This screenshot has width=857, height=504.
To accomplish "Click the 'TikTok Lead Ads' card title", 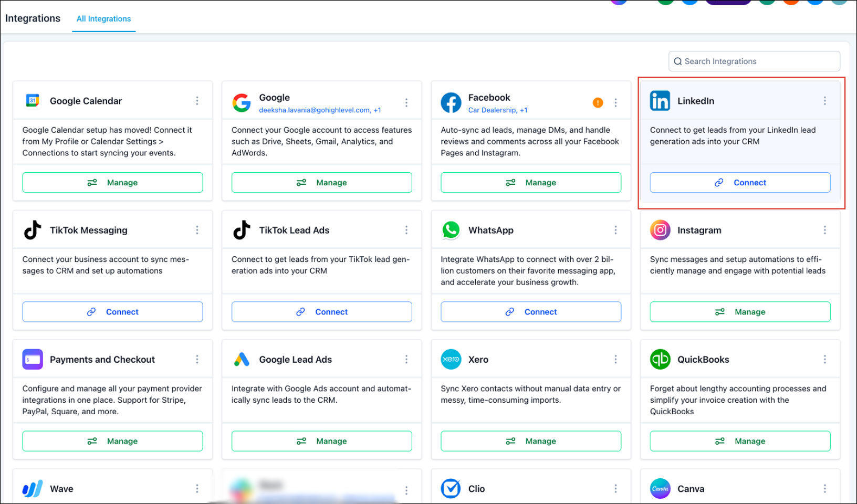I will [294, 230].
